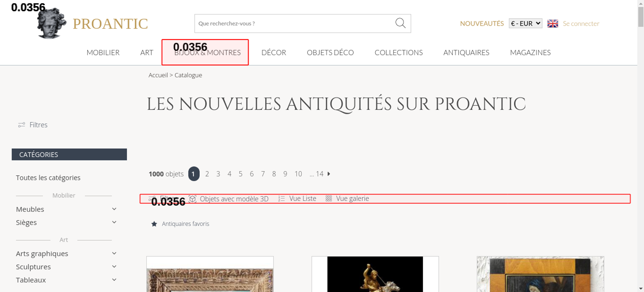
Task: Click the 3D model cube icon
Action: point(193,199)
